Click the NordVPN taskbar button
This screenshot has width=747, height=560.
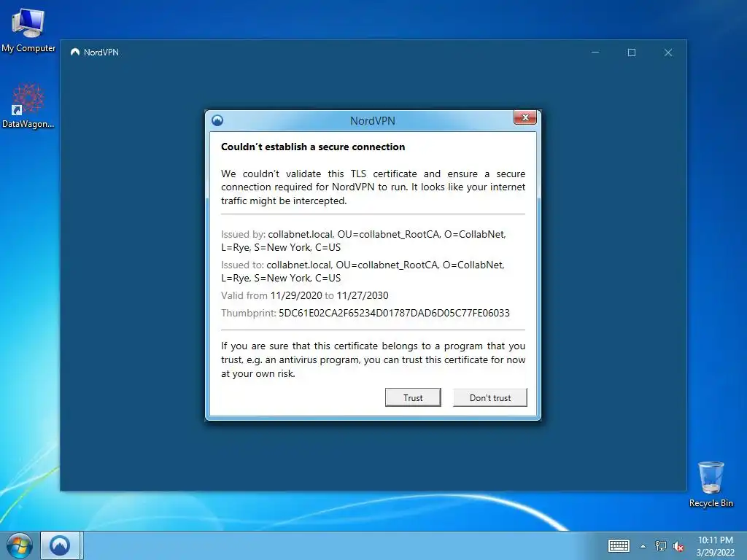click(61, 545)
